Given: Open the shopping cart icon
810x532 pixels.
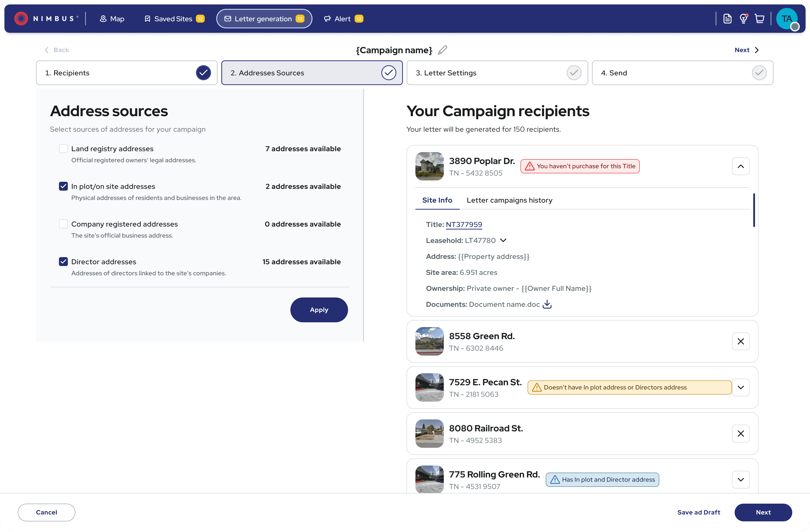Looking at the screenshot, I should pyautogui.click(x=759, y=19).
